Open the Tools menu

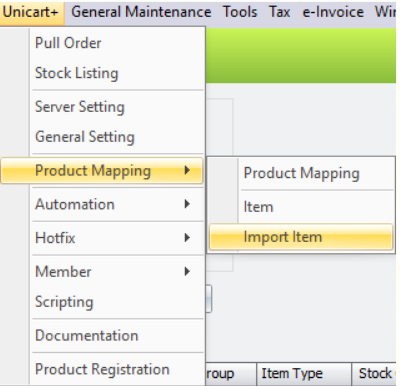240,13
